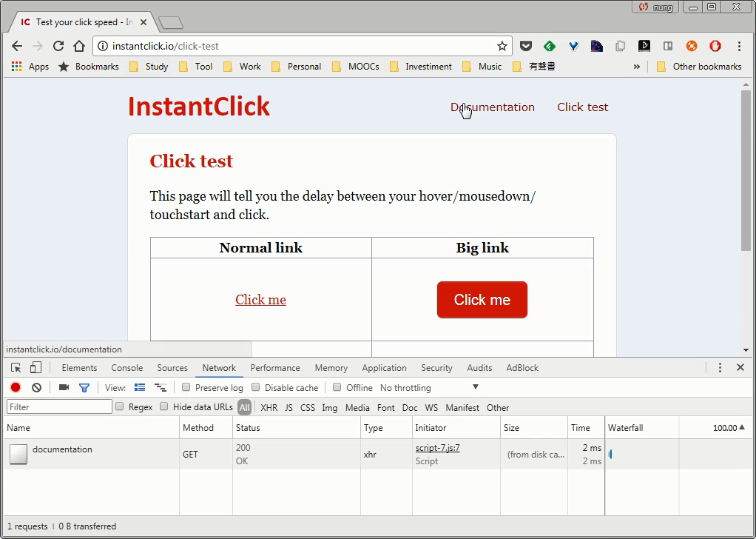756x539 pixels.
Task: Enable Preserve log checkbox
Action: 186,387
